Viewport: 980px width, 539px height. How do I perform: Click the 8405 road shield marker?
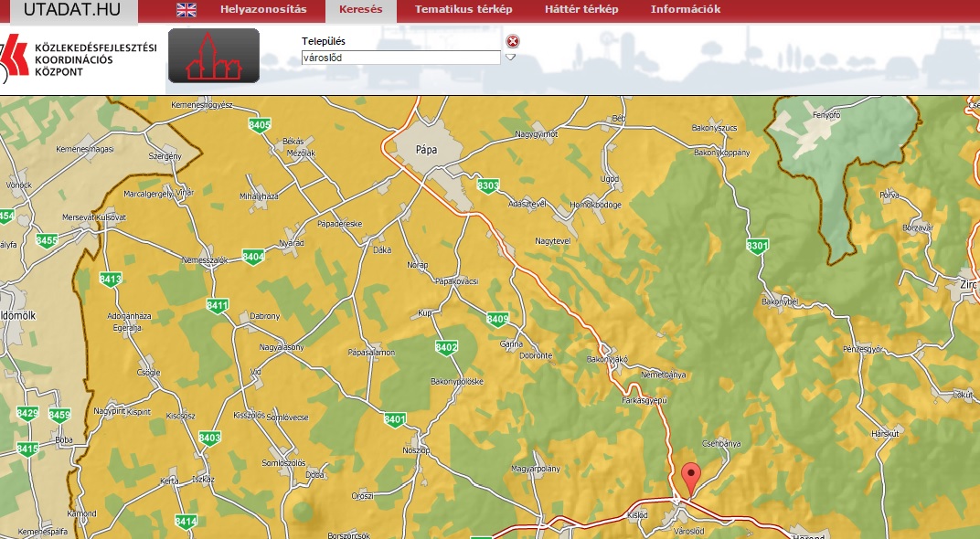point(260,124)
